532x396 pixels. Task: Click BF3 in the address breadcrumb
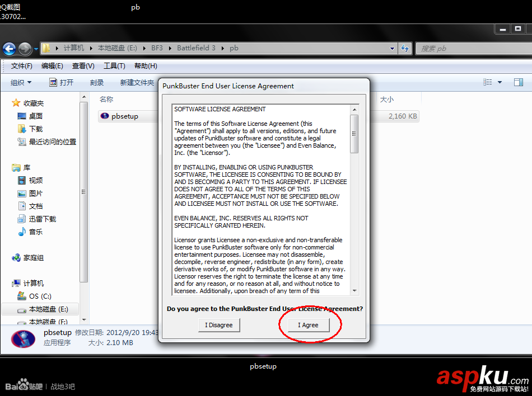click(x=157, y=48)
